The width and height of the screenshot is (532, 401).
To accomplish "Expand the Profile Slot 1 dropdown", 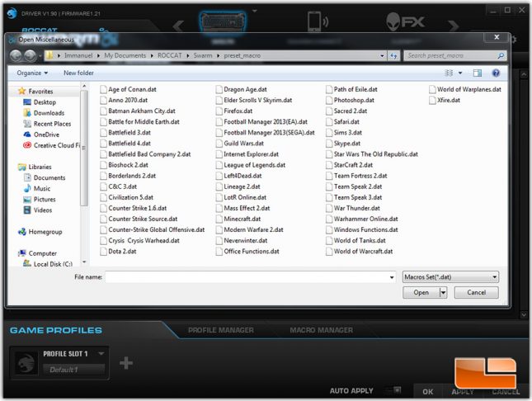I will click(x=101, y=353).
